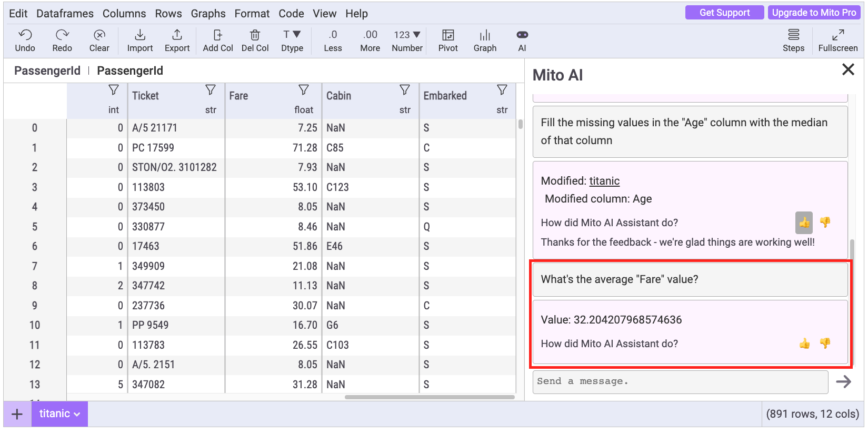Screen dimensions: 868x434
Task: Give thumbs up on Fare average response
Action: click(x=804, y=344)
